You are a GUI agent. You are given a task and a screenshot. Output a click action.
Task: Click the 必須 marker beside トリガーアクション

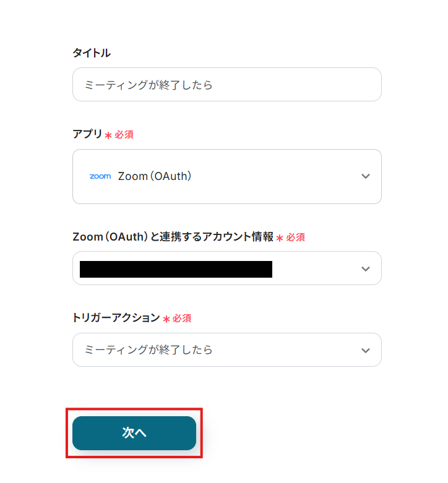[x=182, y=318]
